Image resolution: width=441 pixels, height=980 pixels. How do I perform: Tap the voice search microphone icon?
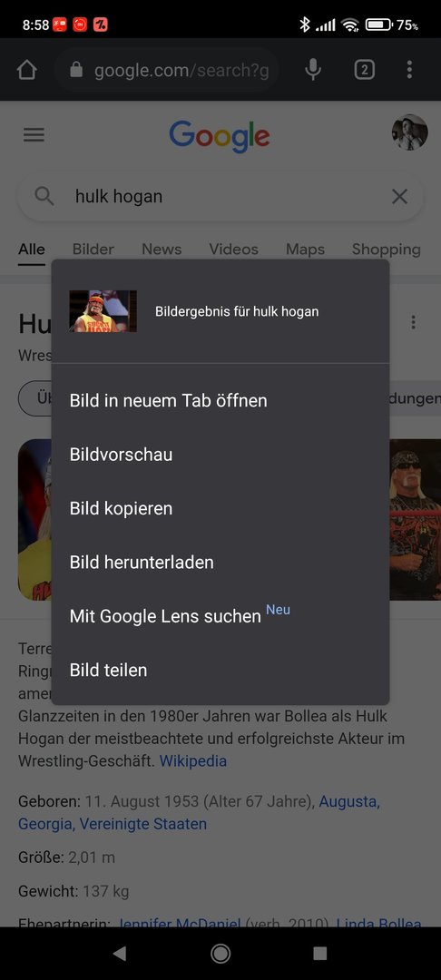click(313, 69)
